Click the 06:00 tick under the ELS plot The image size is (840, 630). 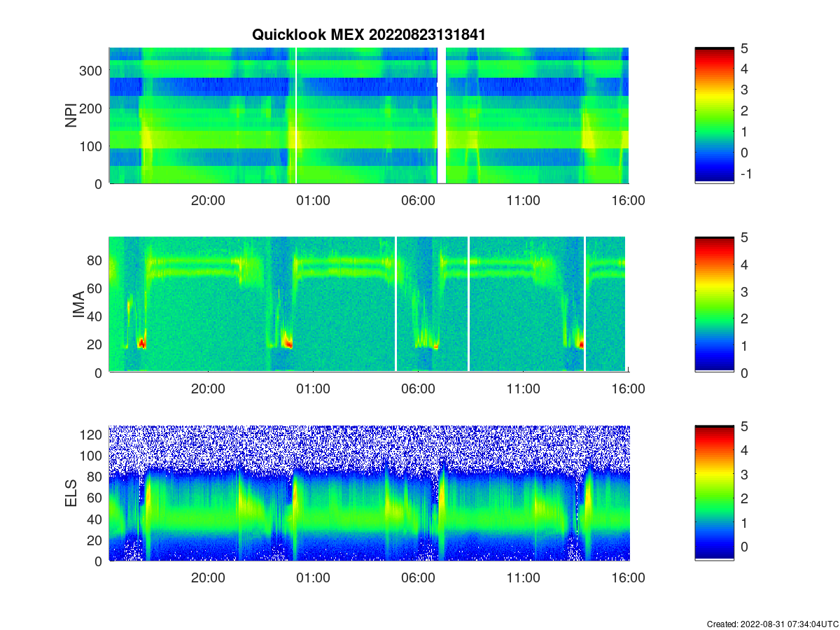(x=418, y=578)
